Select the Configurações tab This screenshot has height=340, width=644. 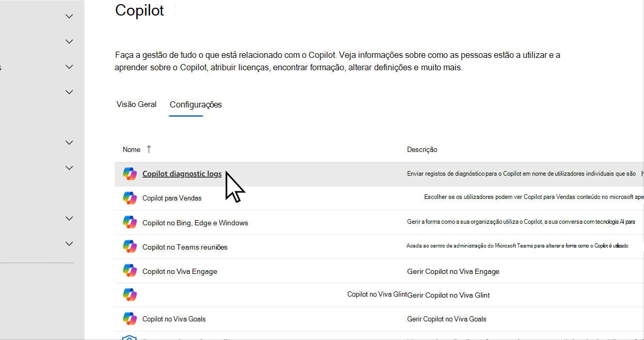(x=196, y=104)
